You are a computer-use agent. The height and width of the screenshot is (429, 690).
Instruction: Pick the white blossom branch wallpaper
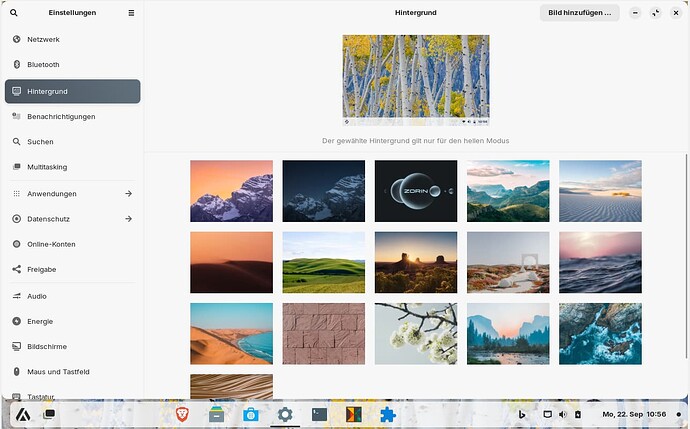coord(415,334)
